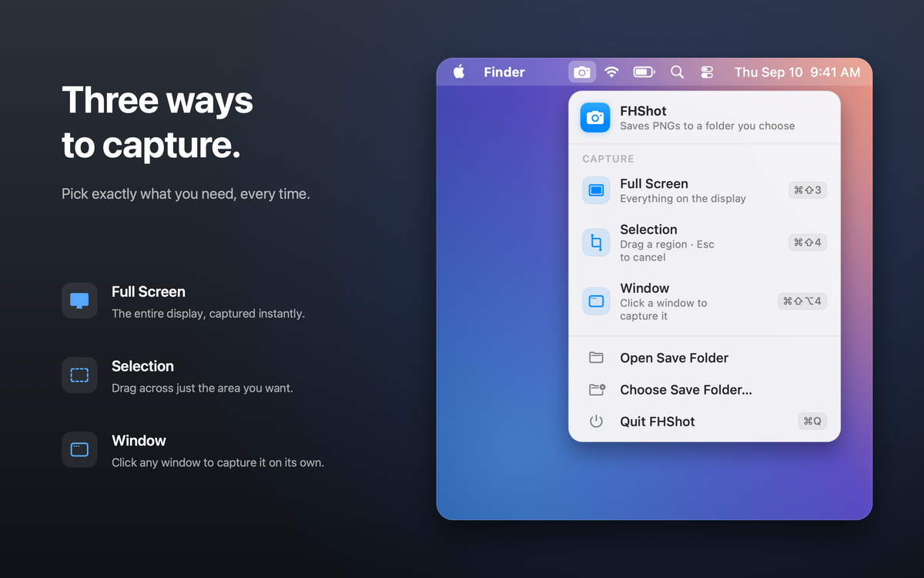924x578 pixels.
Task: Open the Finder menu
Action: [504, 72]
